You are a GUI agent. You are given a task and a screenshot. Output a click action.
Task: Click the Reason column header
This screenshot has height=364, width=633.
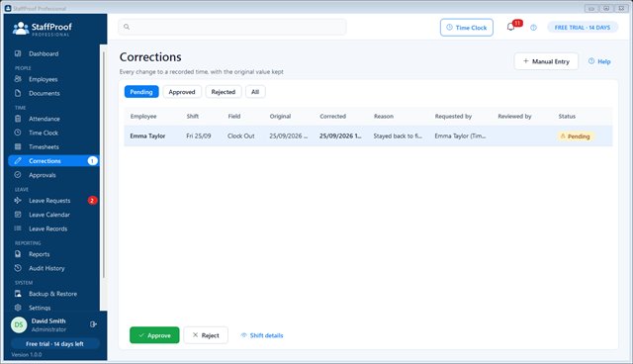click(384, 116)
